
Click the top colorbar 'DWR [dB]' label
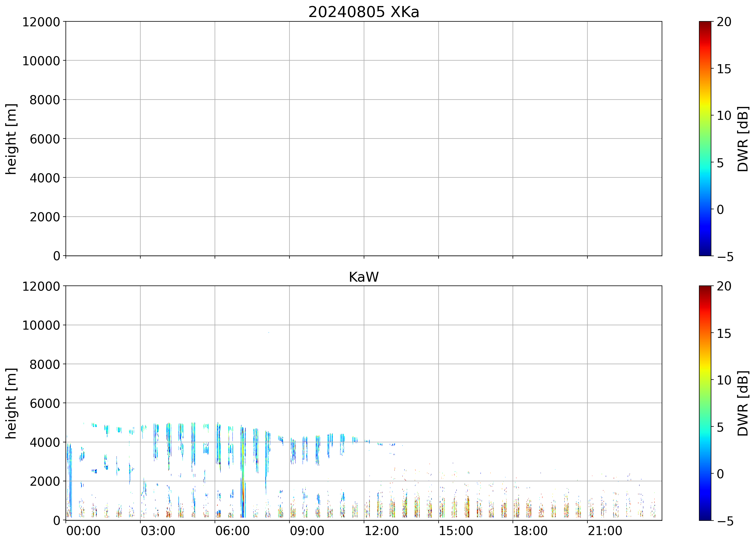coord(743,139)
